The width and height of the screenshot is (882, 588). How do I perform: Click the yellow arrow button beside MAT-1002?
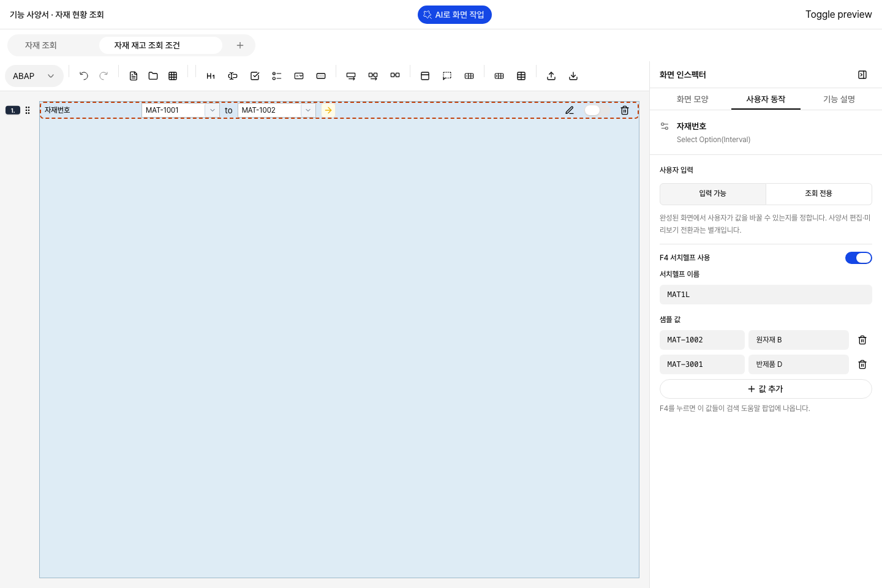point(328,110)
